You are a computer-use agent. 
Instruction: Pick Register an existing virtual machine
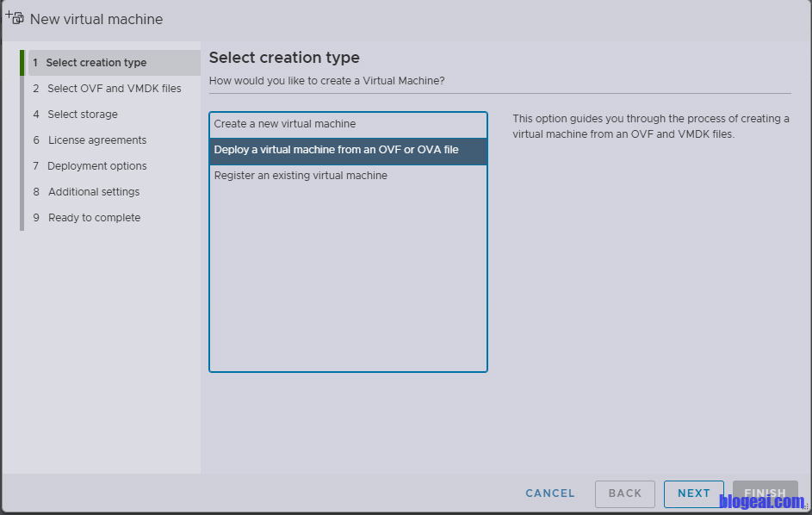(x=301, y=176)
